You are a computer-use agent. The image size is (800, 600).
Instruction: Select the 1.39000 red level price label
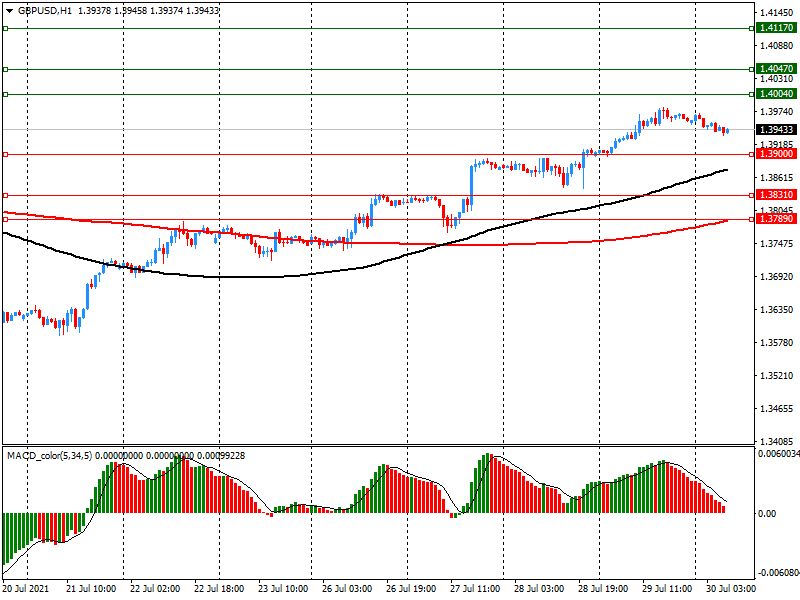(776, 154)
